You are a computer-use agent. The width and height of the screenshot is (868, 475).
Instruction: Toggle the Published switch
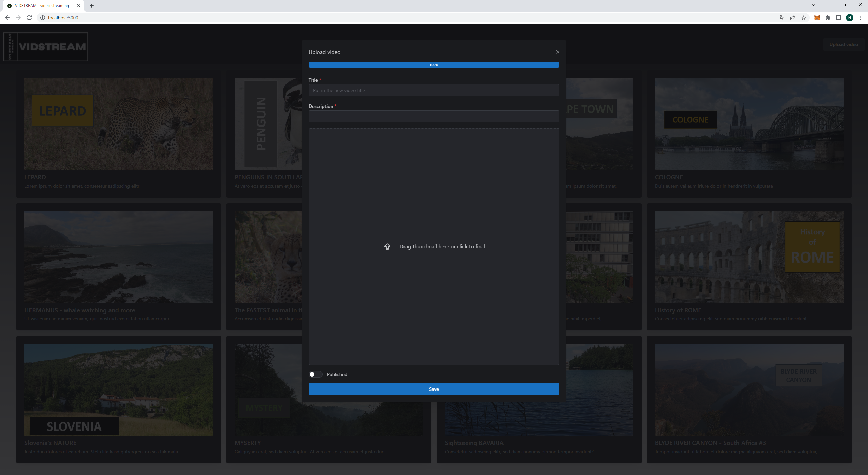coord(315,374)
